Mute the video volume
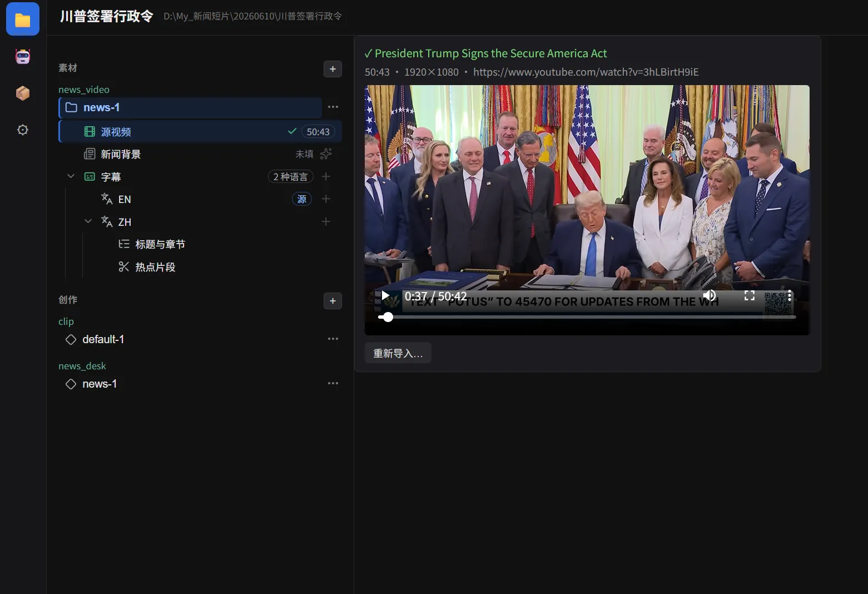The height and width of the screenshot is (594, 868). pos(710,295)
